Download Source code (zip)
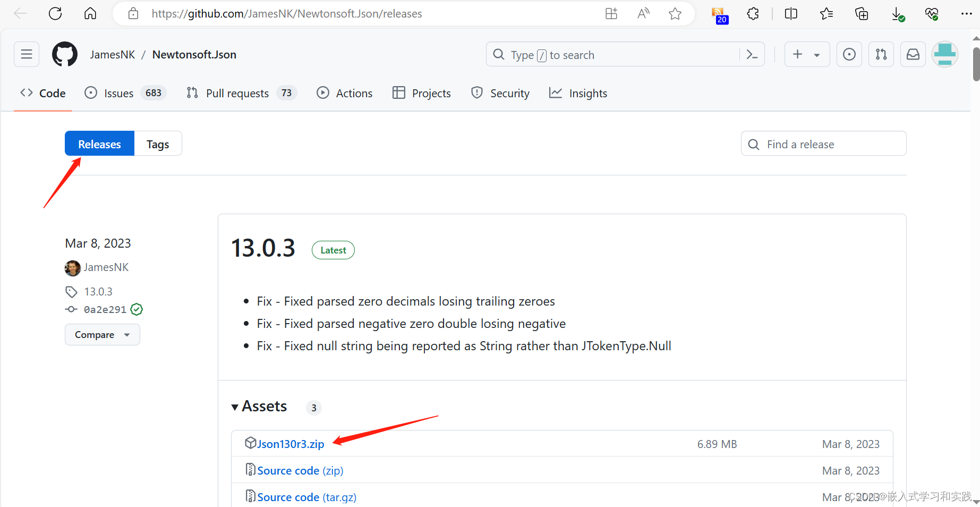 coord(300,470)
